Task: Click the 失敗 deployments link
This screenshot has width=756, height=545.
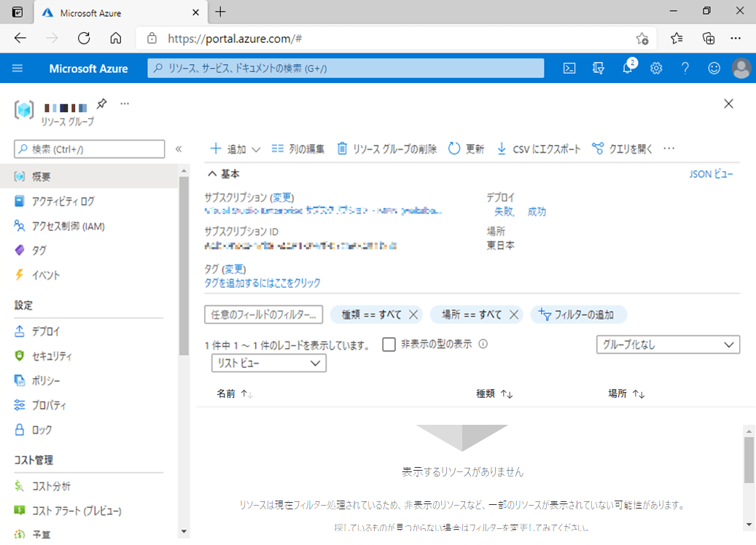Action: (504, 211)
